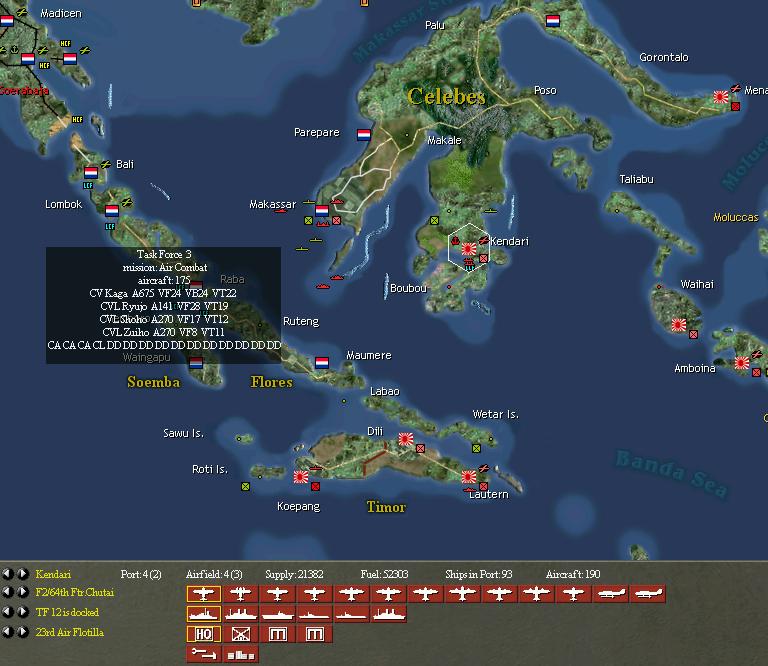Click the Gorontalo map label
The width and height of the screenshot is (768, 666).
664,57
